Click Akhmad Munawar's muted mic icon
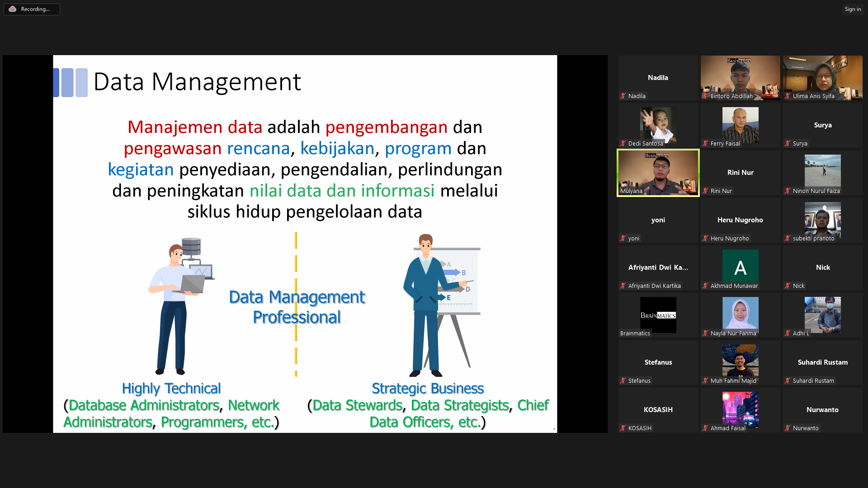 (x=705, y=286)
